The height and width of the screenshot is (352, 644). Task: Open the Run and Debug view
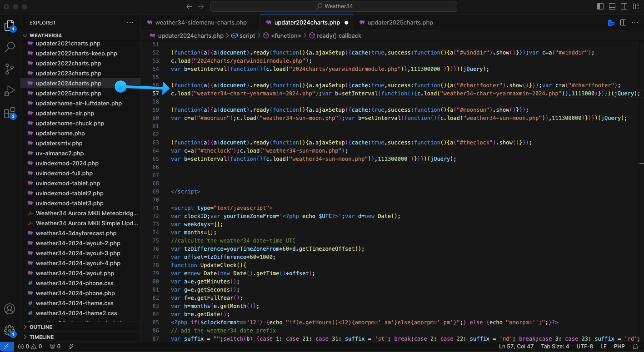click(10, 91)
